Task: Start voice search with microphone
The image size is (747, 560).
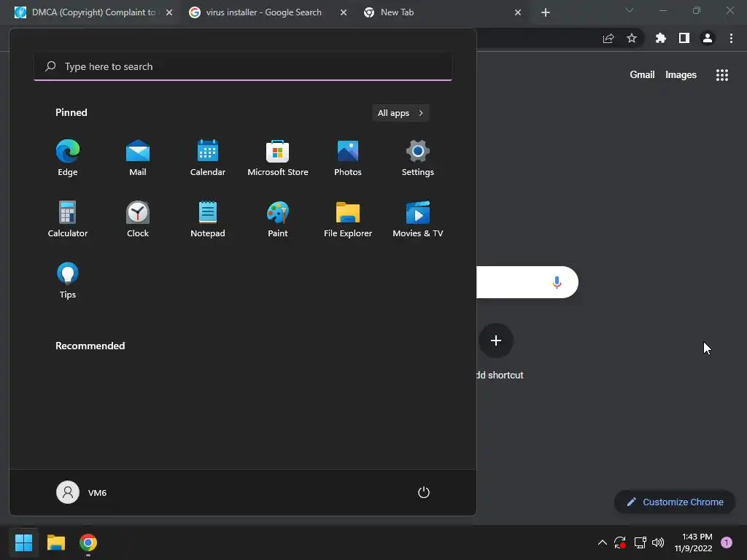Action: [x=557, y=282]
